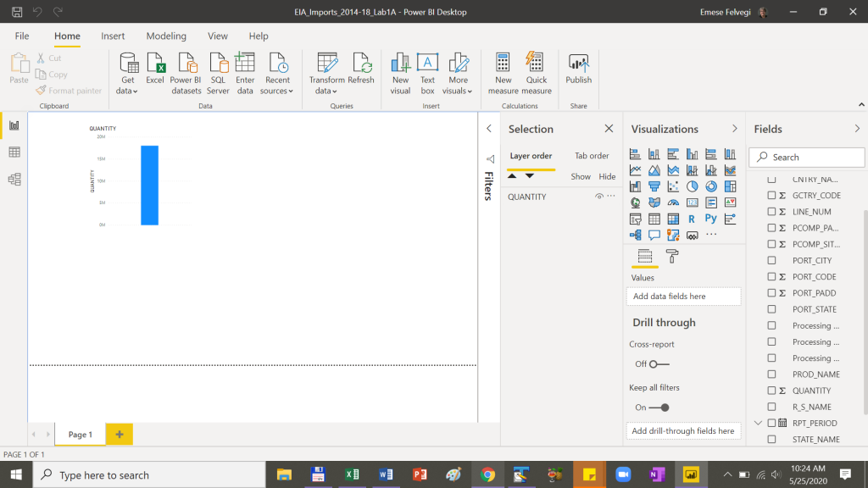Viewport: 868px width, 488px height.
Task: Switch to the View ribbon tab
Action: 217,36
